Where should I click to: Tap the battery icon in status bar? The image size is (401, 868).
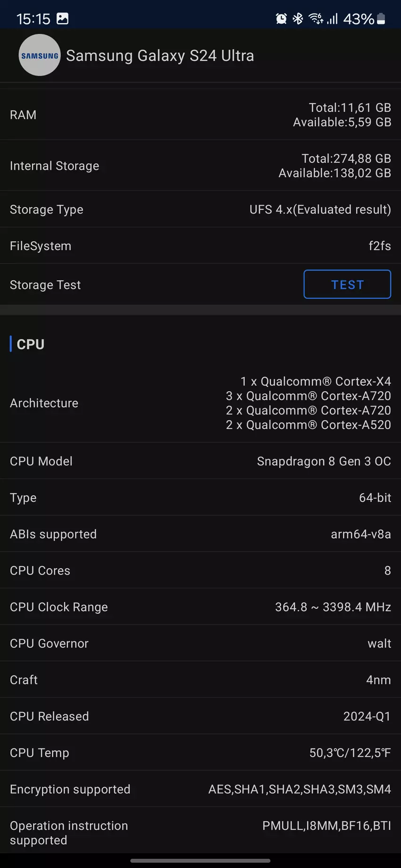click(381, 19)
